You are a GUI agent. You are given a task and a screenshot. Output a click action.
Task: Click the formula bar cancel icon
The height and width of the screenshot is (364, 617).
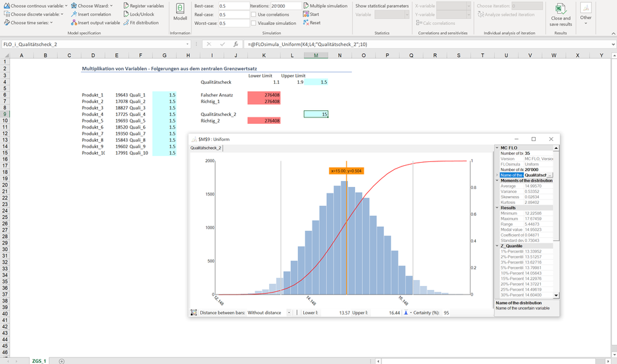[x=209, y=45]
